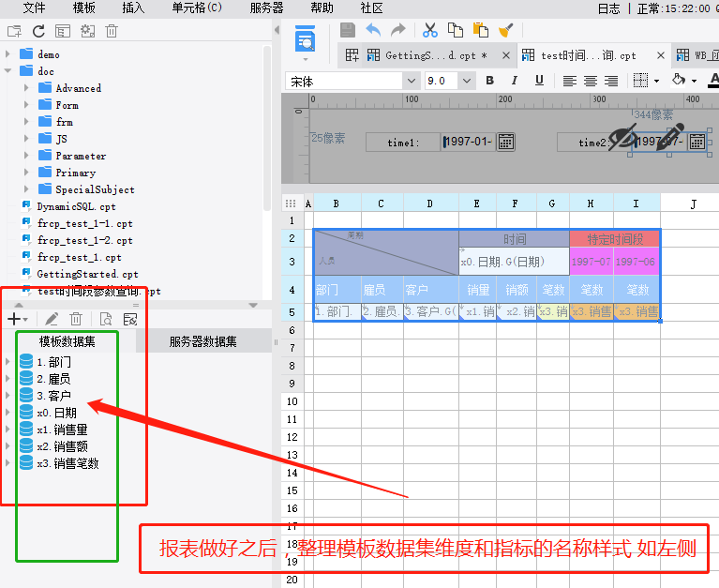Expand the Advanced folder
The width and height of the screenshot is (719, 588).
click(x=26, y=88)
